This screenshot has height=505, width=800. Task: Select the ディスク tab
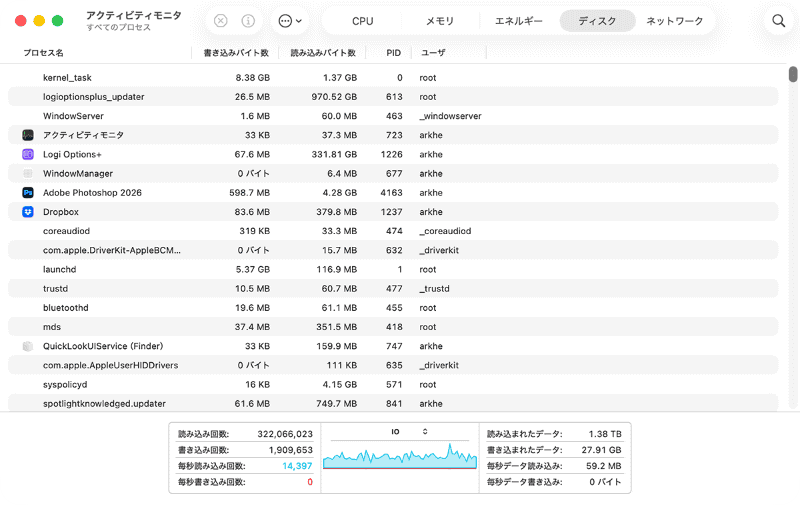click(x=597, y=21)
